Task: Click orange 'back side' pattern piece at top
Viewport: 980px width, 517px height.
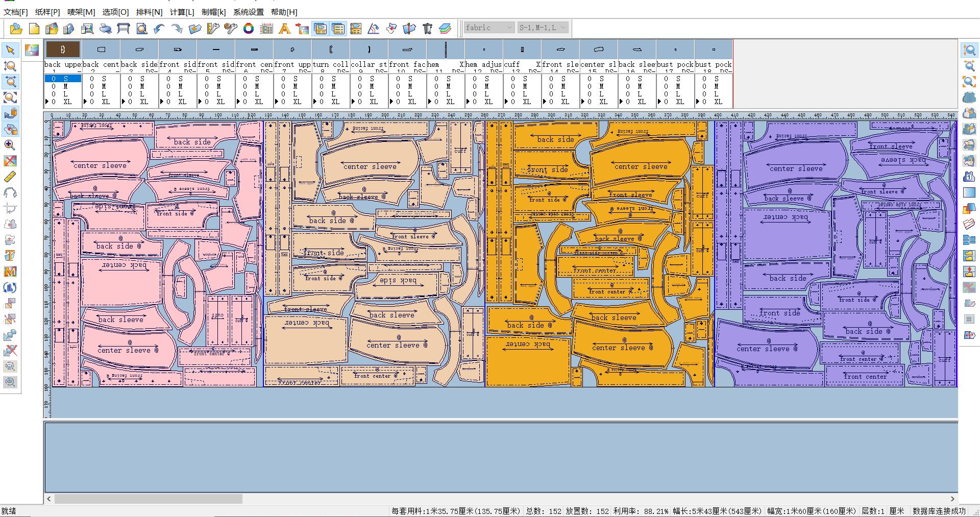Action: tap(555, 136)
